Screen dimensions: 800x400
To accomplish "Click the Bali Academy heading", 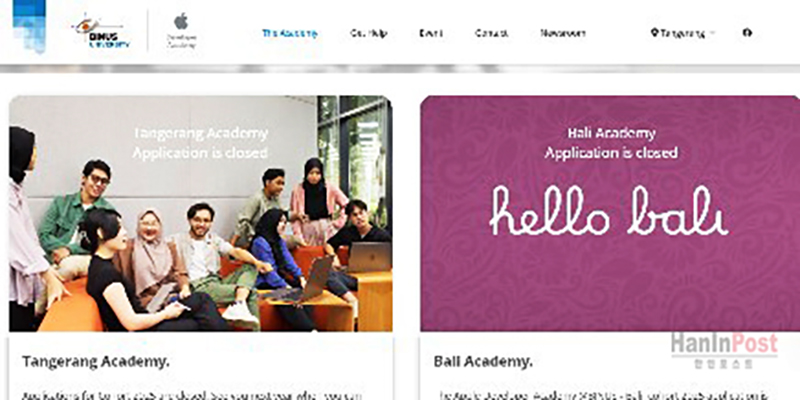I will coord(483,362).
